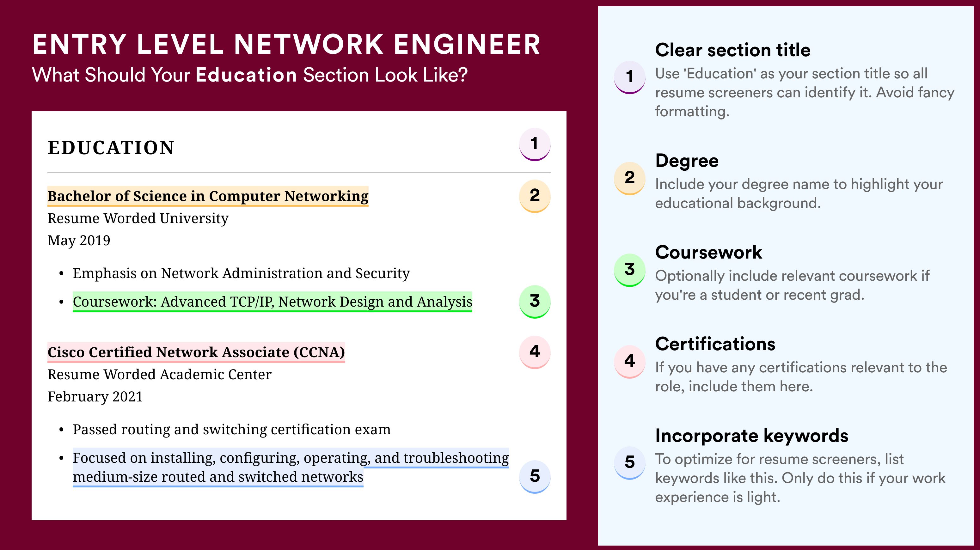Click pink badge 4 beside the CCNA certification

click(535, 352)
